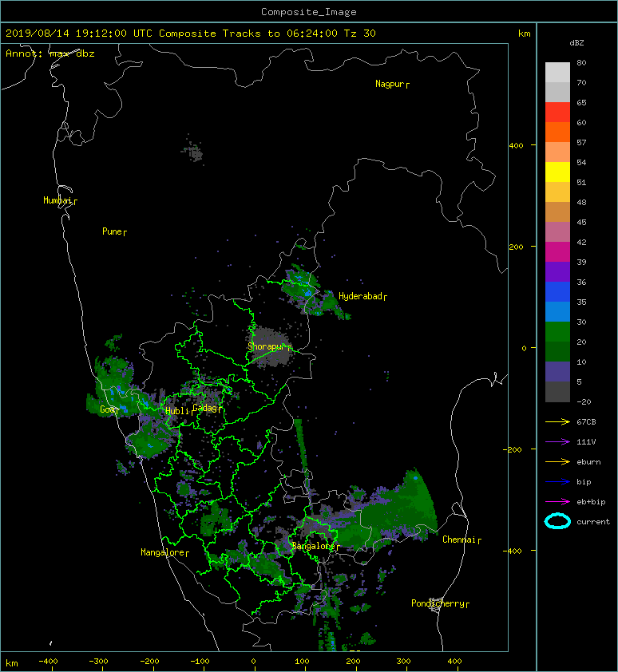Click the mauve 45 dBZ swatch
Viewport: 618px width, 672px height.
coord(557,231)
